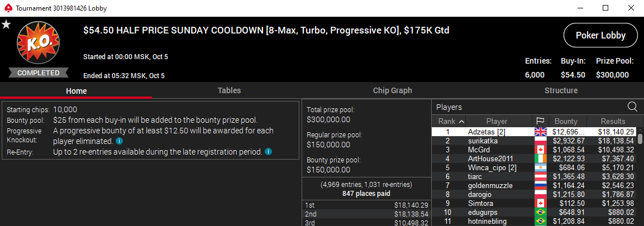Viewport: 644px width, 226px height.
Task: Open the Players search magnifier
Action: (x=632, y=107)
